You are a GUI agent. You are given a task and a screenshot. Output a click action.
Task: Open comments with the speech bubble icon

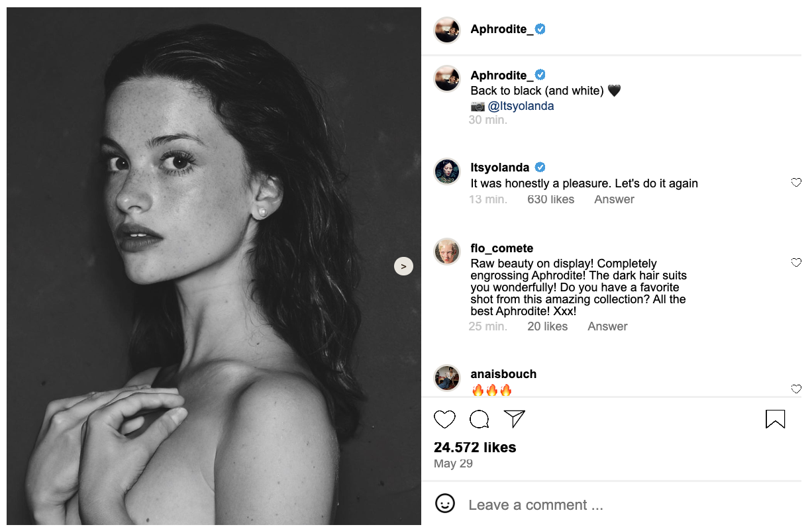coord(480,419)
